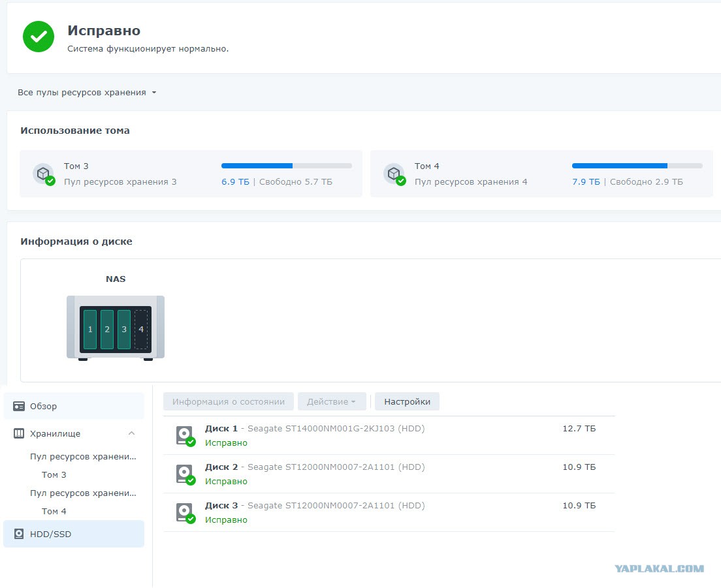Screen dimensions: 721x588
Task: Open the Хранилище sidebar section
Action: coord(74,433)
